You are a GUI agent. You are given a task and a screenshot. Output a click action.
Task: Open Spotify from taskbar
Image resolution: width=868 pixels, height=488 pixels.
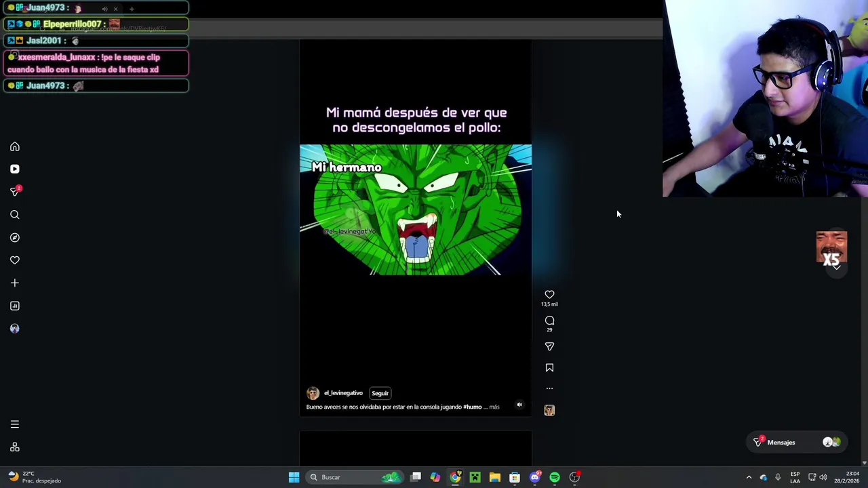[x=555, y=477]
